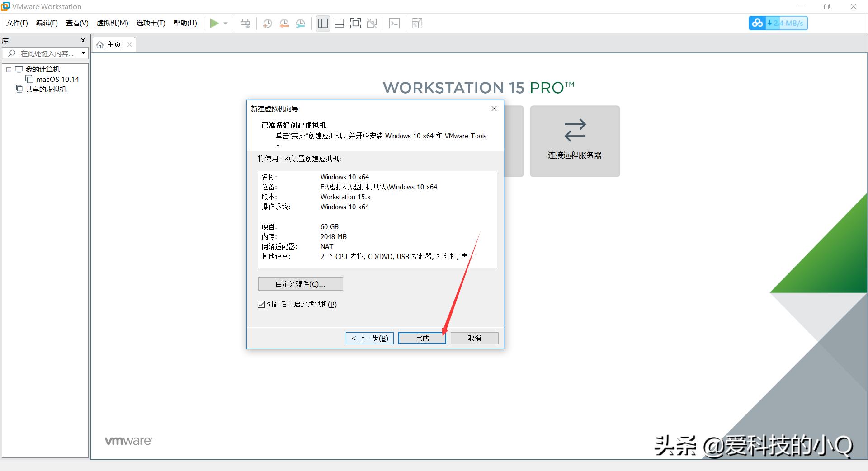868x471 pixels.
Task: Power on the virtual machine with the green play icon
Action: click(214, 23)
